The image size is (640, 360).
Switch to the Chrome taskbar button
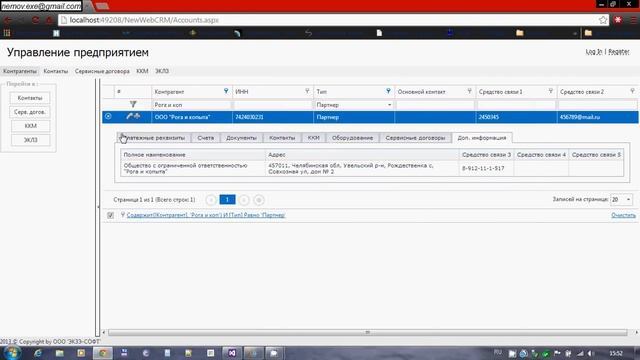point(102,353)
